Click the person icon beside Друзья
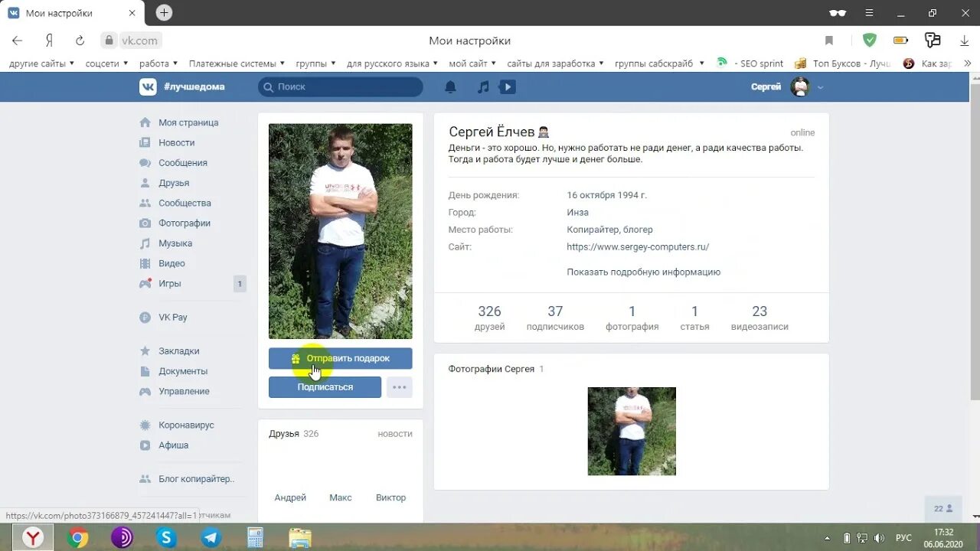The image size is (980, 551). coord(145,183)
